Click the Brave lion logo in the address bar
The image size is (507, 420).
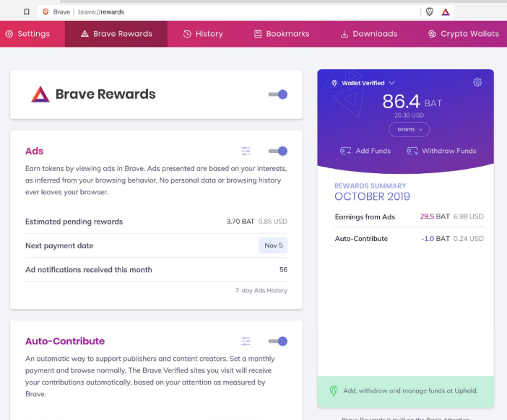[x=45, y=12]
